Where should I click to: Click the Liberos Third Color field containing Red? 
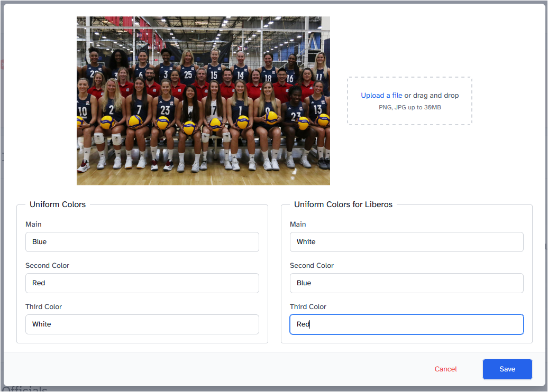click(x=406, y=324)
